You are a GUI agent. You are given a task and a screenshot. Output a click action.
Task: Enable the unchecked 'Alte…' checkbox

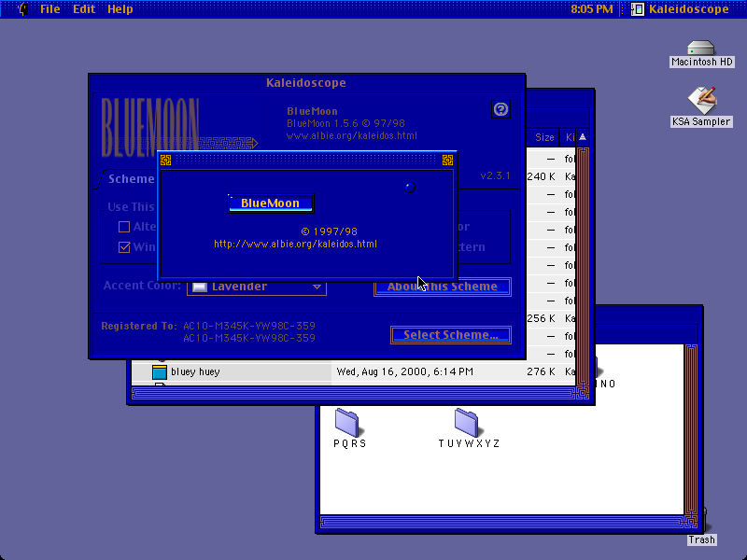[x=124, y=227]
